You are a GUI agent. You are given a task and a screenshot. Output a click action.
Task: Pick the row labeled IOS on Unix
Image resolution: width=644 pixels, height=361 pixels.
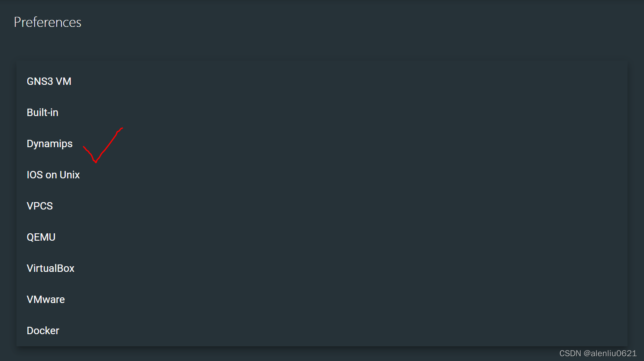coord(322,175)
